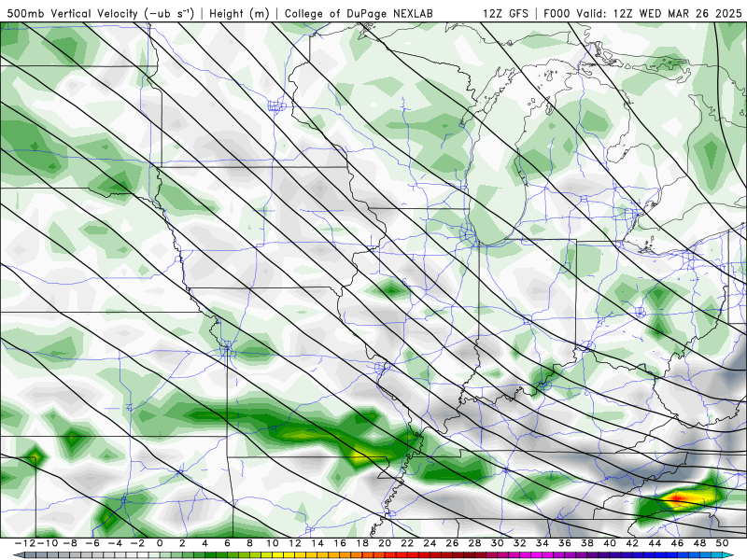This screenshot has height=560, width=747.
Task: Click the -8 value on the color scale
Action: click(x=69, y=543)
